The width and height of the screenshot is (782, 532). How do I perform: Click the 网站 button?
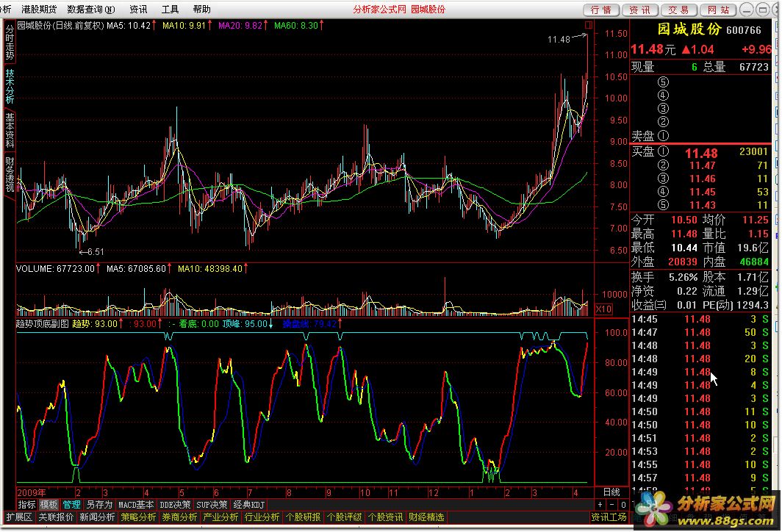718,10
